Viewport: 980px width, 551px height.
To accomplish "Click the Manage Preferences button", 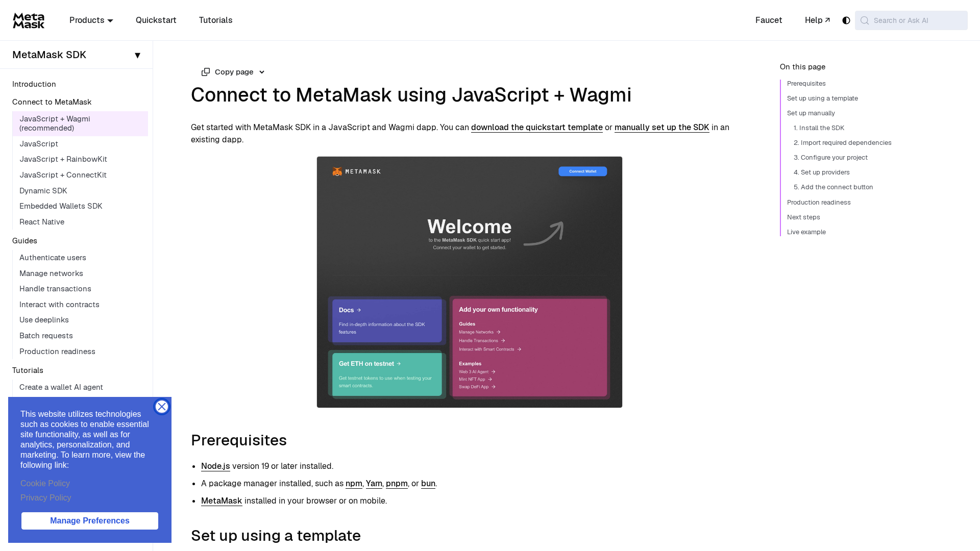I will (x=90, y=521).
